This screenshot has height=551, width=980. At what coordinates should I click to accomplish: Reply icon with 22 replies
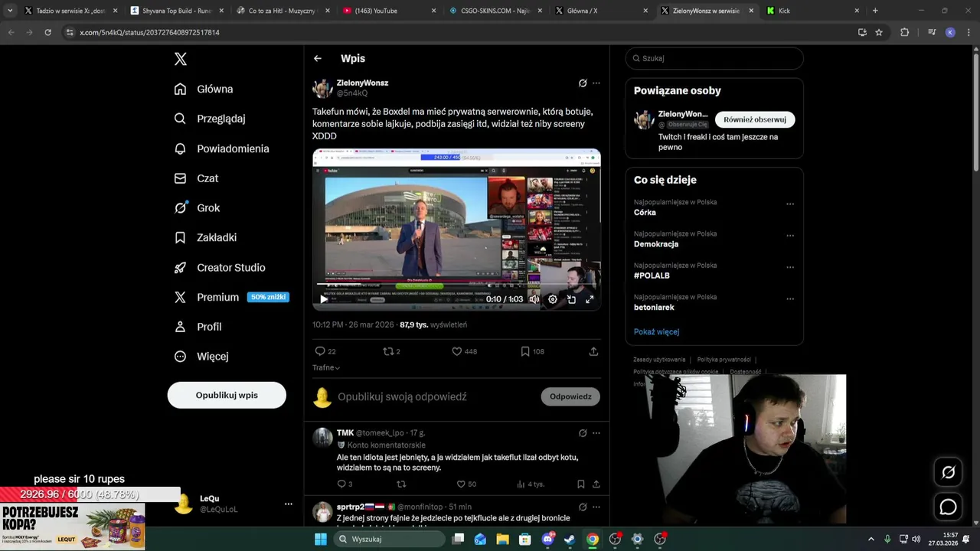pos(320,351)
